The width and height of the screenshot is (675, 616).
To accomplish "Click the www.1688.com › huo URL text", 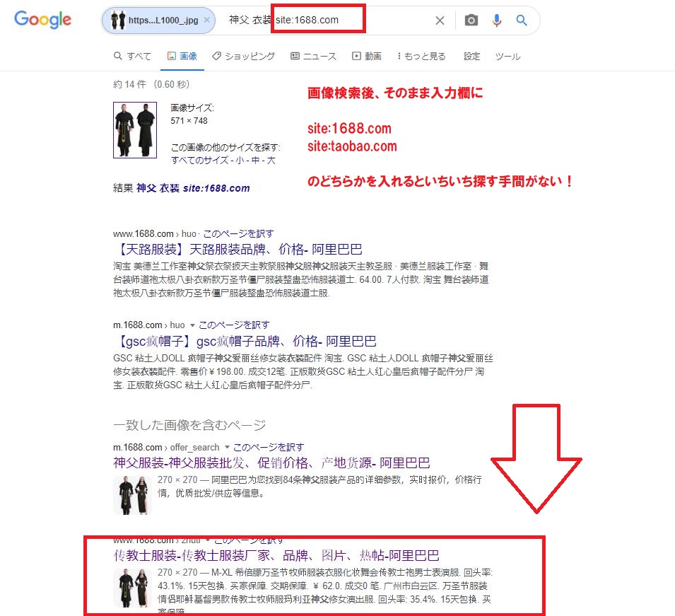I will pos(155,234).
